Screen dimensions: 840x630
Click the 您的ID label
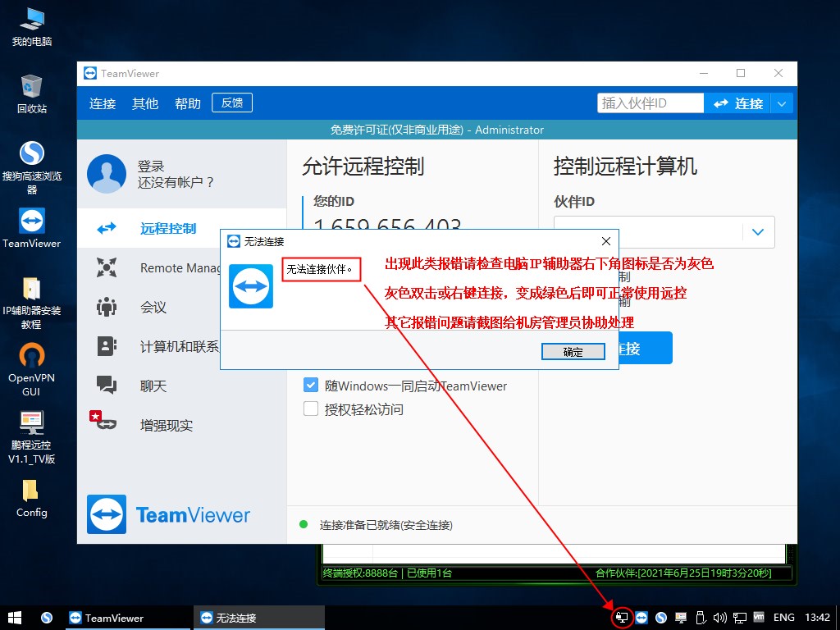[x=334, y=202]
